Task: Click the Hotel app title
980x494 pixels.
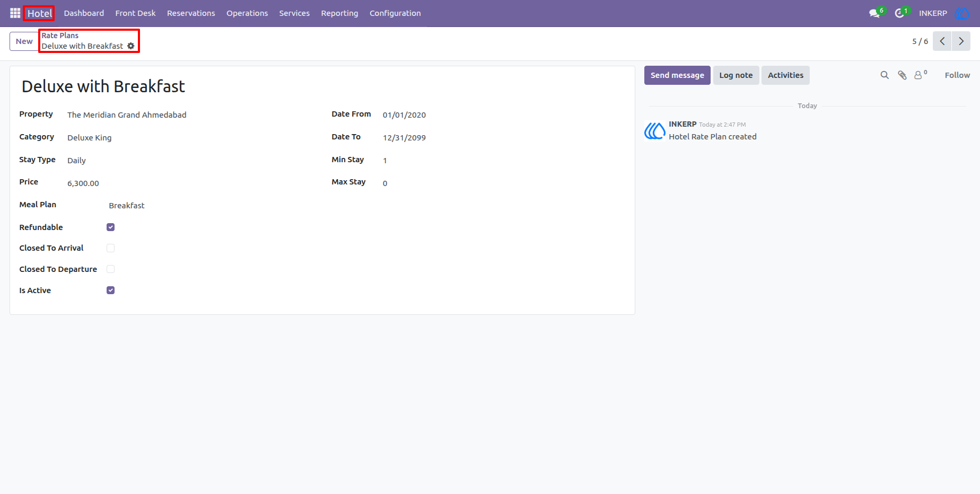Action: click(40, 13)
